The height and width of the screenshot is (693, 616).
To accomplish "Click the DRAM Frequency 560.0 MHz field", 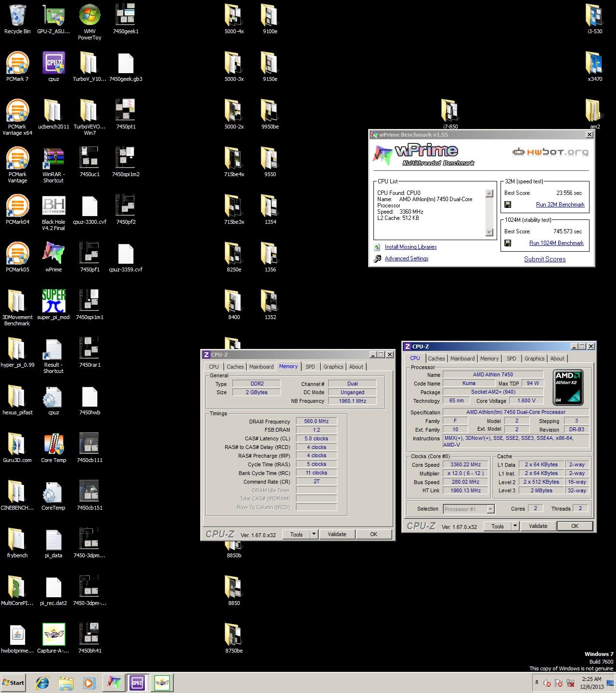I will coord(316,421).
